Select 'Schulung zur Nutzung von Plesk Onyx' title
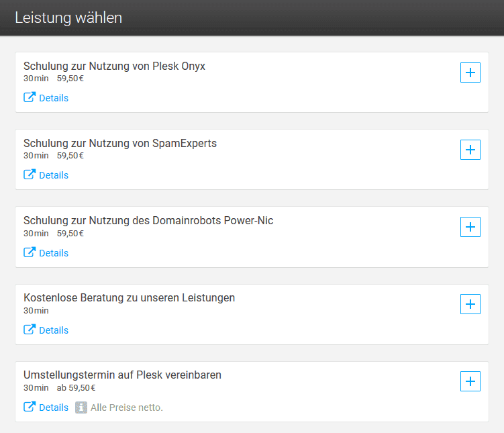The height and width of the screenshot is (433, 504). [114, 66]
